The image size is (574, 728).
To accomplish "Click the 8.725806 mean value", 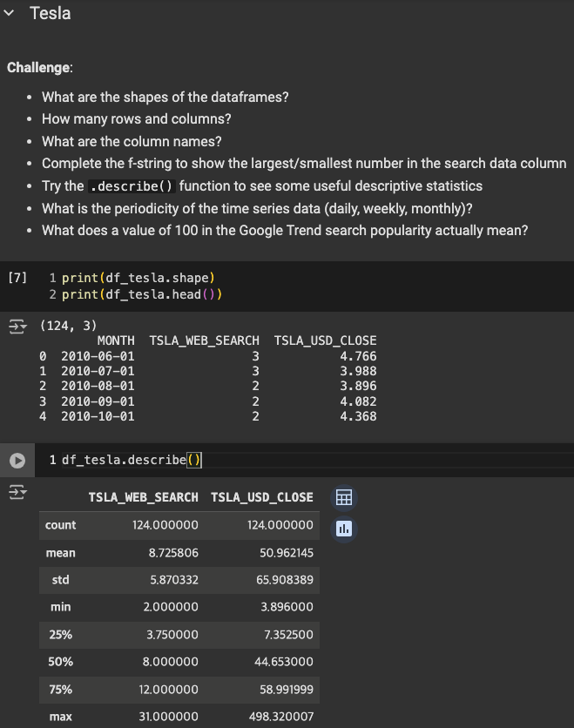I will pos(173,553).
